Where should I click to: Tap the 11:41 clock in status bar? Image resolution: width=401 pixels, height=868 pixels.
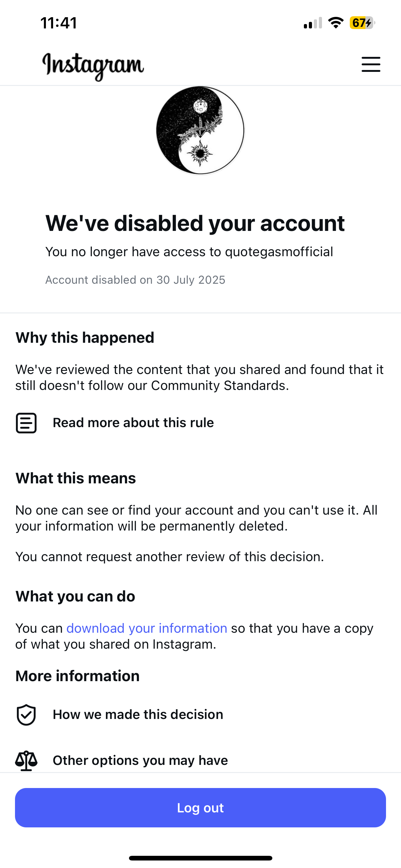tap(59, 23)
